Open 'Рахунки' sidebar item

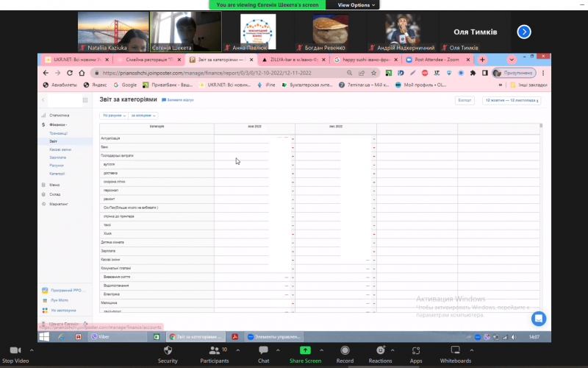(57, 166)
